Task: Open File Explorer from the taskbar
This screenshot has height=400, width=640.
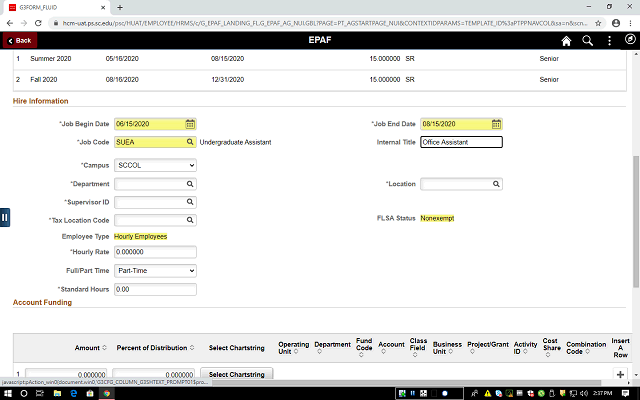Action: click(57, 393)
